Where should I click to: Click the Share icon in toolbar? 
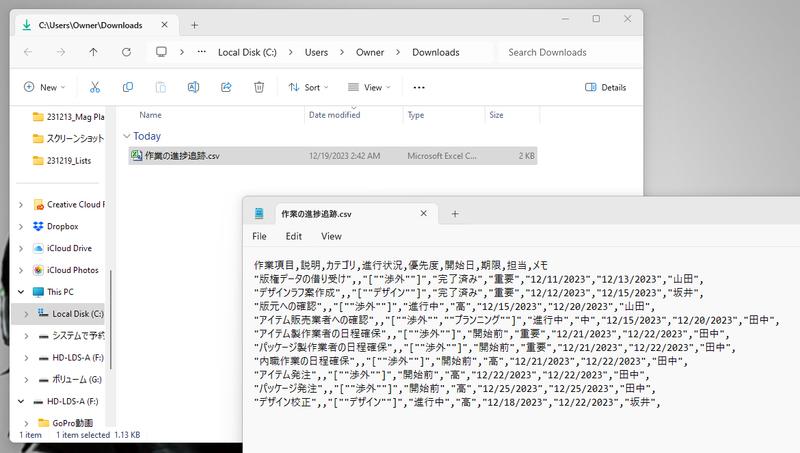pos(226,87)
